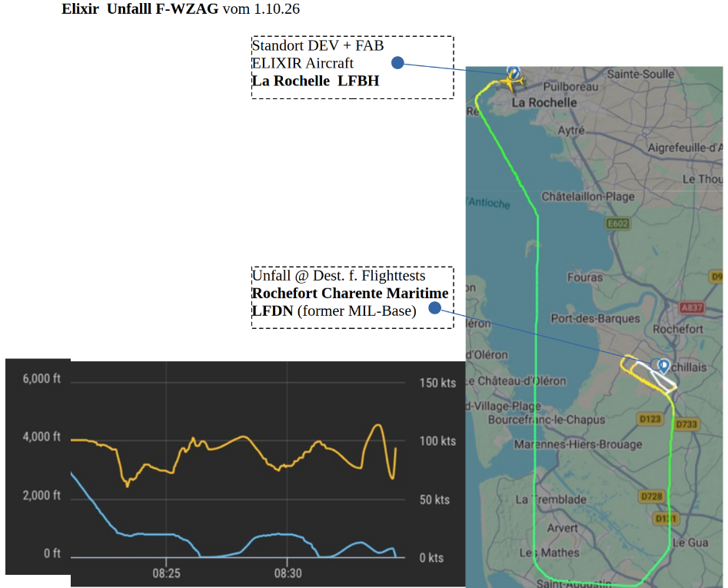Click the green E602 road badge
Viewport: 728px width, 588px height.
click(618, 224)
